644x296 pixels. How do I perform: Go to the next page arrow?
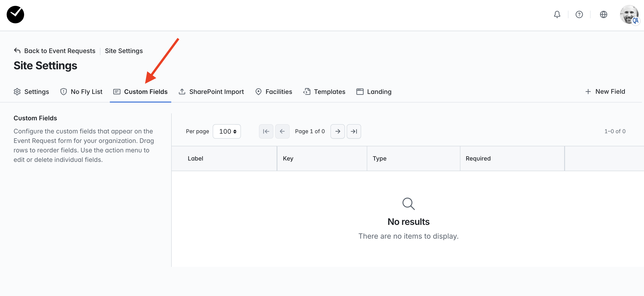[337, 131]
